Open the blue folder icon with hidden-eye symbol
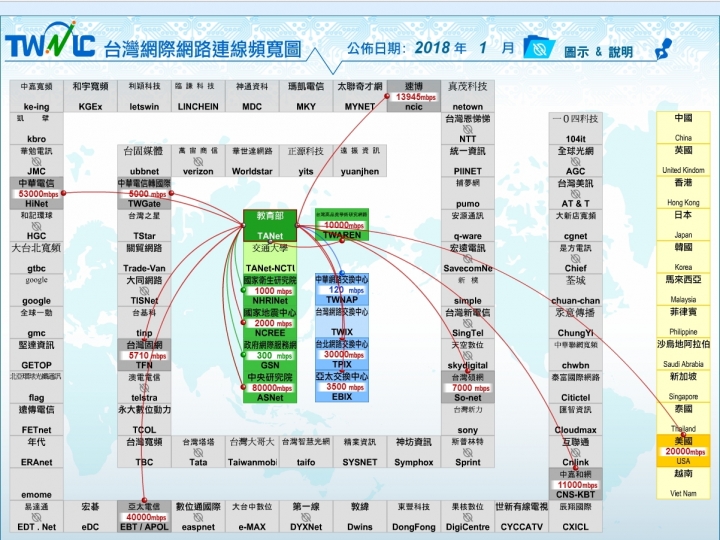 539,47
